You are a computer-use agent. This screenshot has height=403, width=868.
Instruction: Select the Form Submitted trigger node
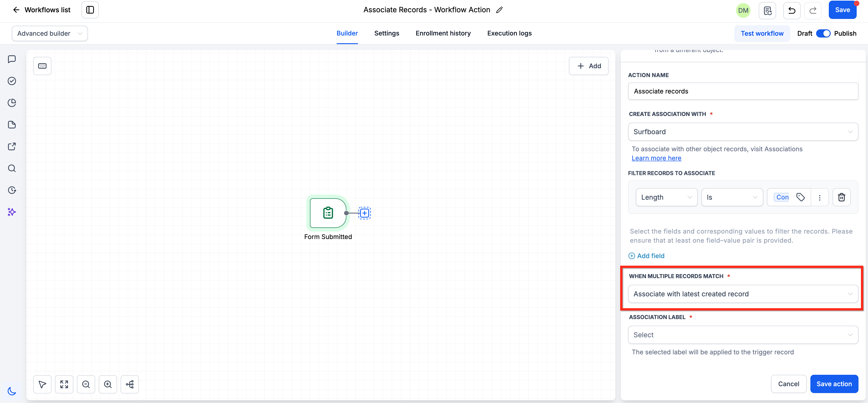(328, 213)
